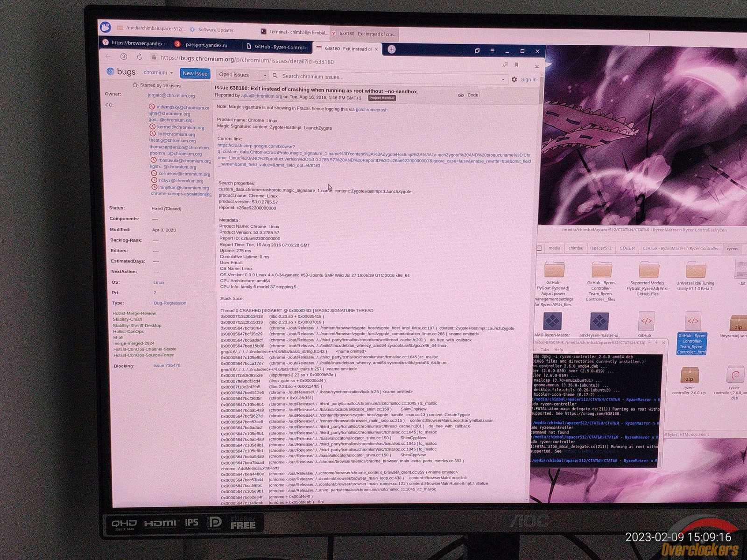Click the settings gear icon near Sign in

point(514,80)
